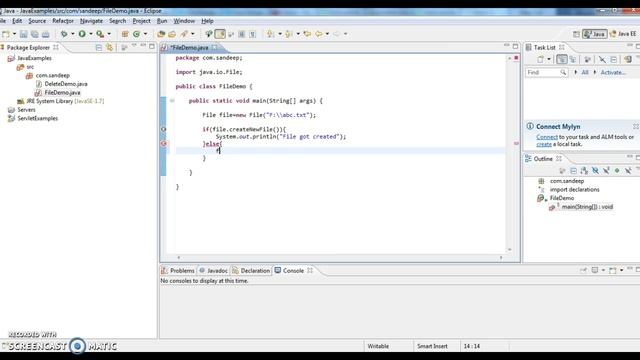Click Collapse All in Package Explorer
Screen dimensions: 640x360
click(98, 48)
